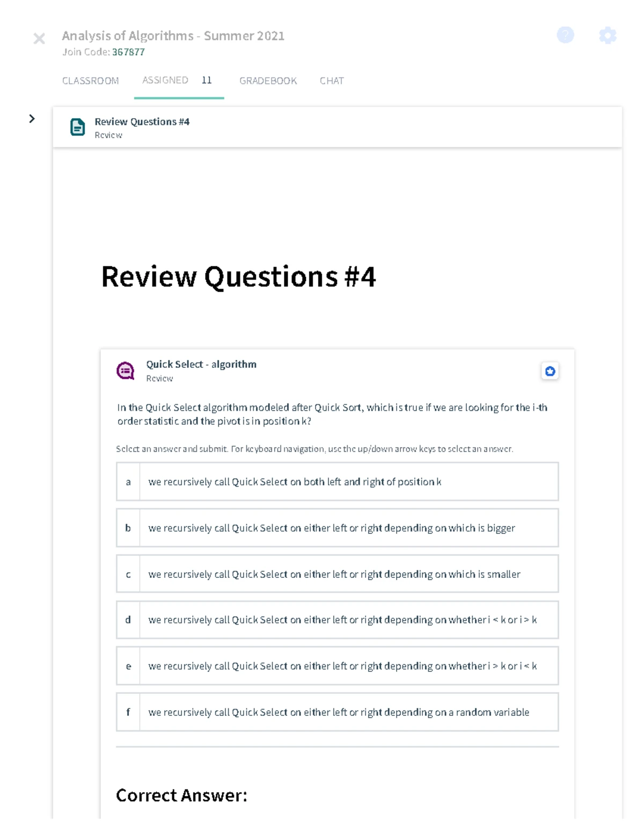Screen dimensions: 644x834
Task: Select the Assigned tab
Action: pos(178,80)
